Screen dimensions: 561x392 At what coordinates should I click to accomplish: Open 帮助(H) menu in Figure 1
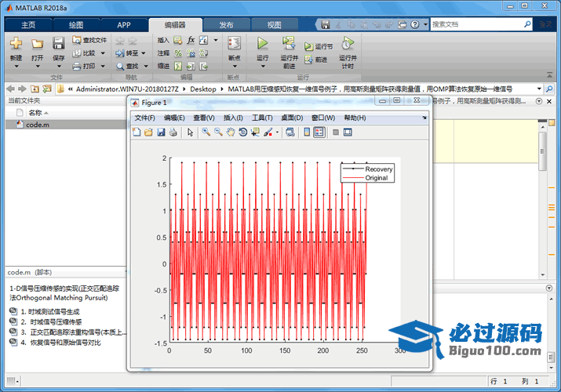click(x=355, y=118)
